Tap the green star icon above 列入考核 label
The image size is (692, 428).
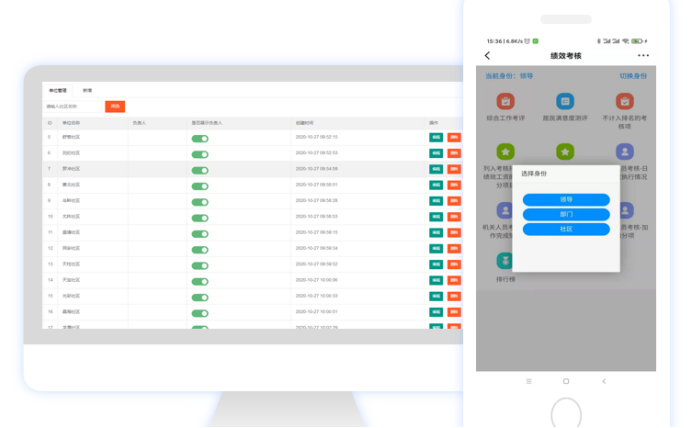pos(505,152)
